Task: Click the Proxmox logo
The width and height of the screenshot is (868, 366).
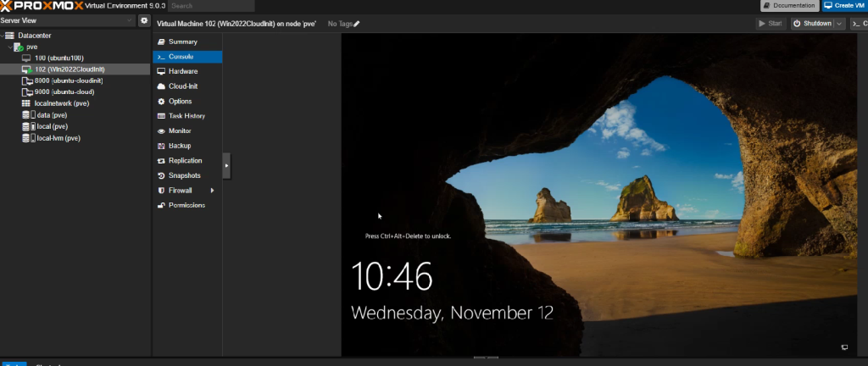Action: (x=42, y=5)
